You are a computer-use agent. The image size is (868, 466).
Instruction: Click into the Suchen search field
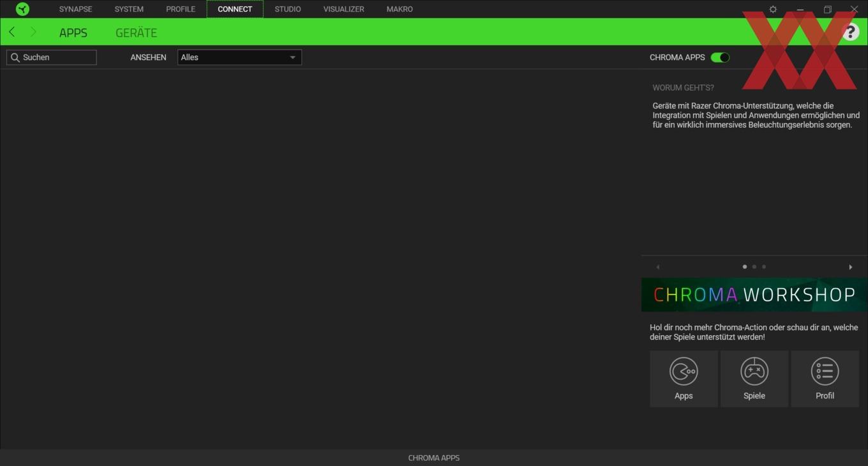[x=52, y=57]
